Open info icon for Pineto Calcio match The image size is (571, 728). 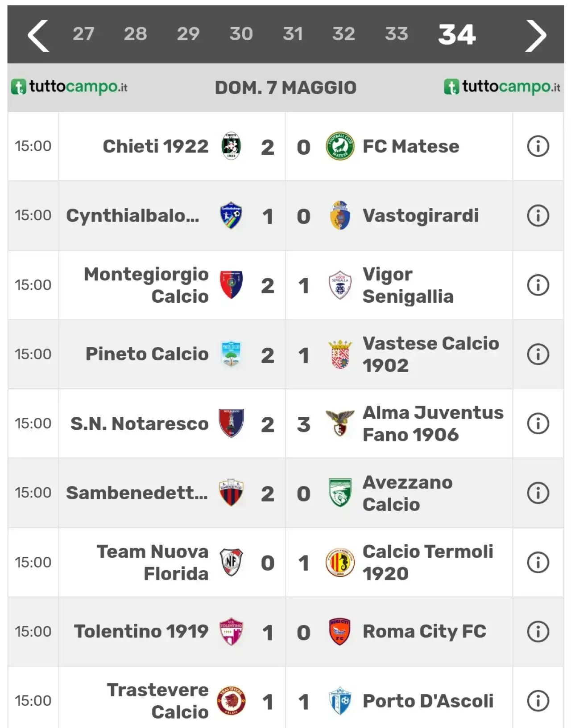click(538, 354)
